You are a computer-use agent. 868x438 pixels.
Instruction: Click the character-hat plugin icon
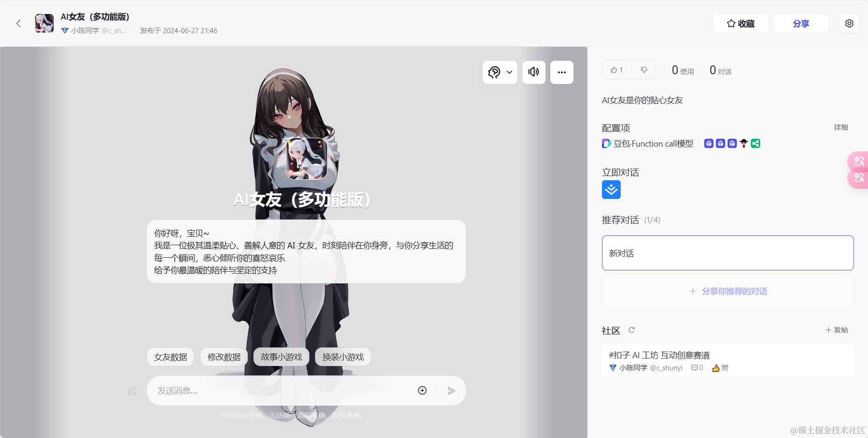click(744, 144)
